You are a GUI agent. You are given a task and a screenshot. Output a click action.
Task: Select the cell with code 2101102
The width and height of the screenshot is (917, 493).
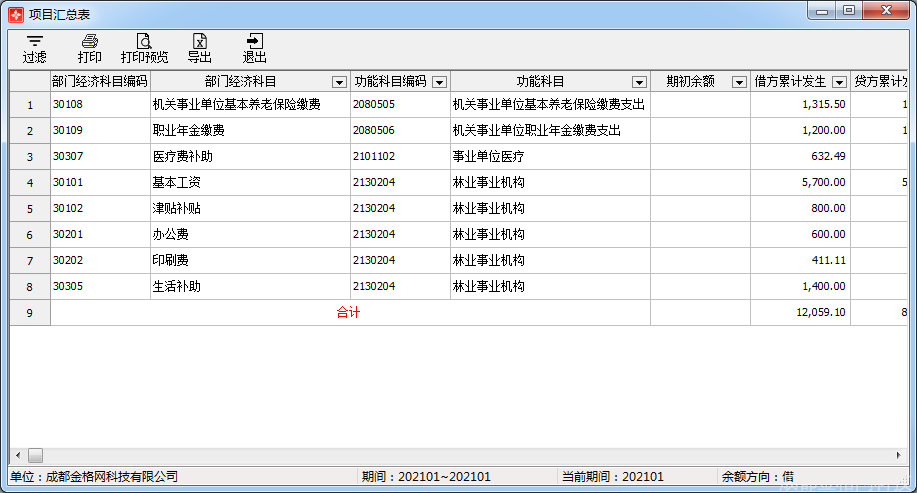coord(401,157)
